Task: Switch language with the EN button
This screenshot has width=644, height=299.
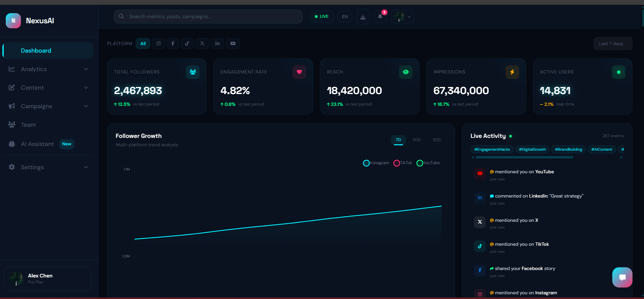Action: point(345,17)
